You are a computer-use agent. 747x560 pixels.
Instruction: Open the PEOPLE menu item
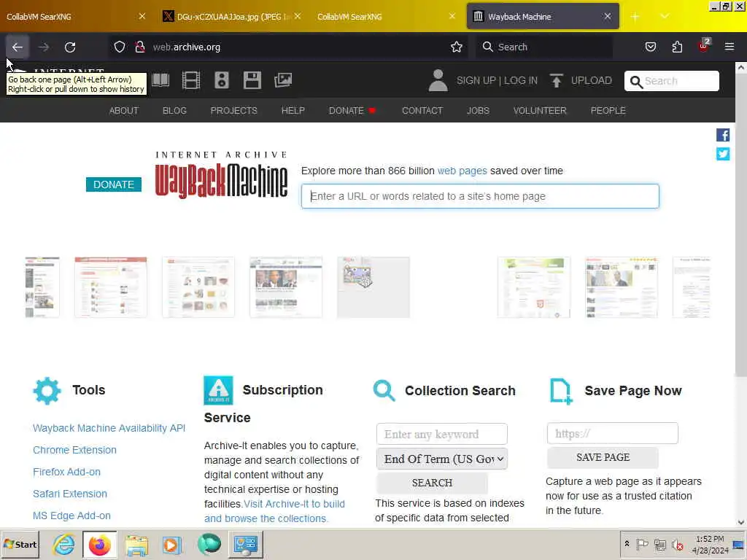(608, 111)
